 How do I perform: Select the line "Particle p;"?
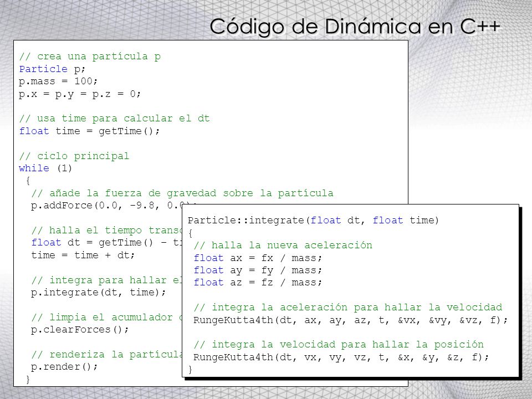point(52,69)
